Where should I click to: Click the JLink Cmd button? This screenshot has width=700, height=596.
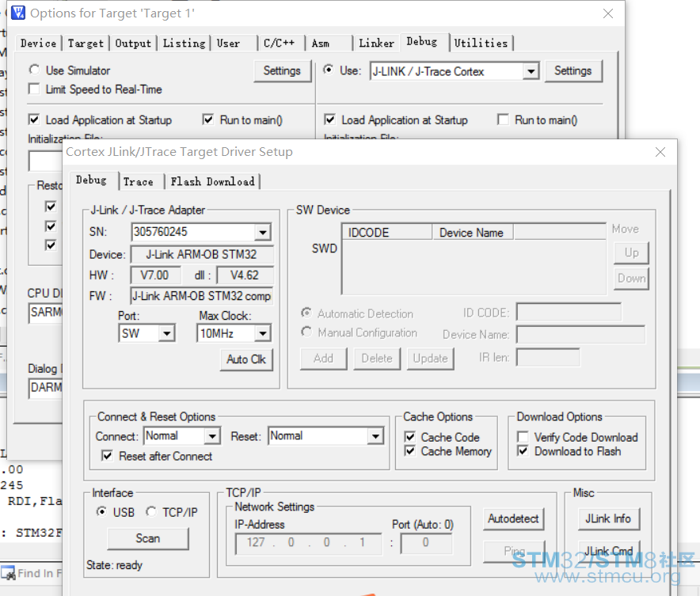coord(609,551)
